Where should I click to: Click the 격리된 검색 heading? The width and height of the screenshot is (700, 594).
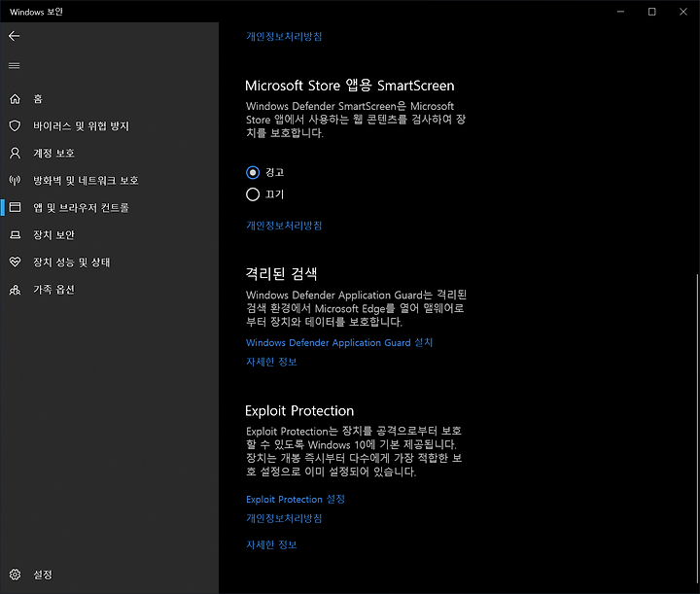tap(281, 273)
